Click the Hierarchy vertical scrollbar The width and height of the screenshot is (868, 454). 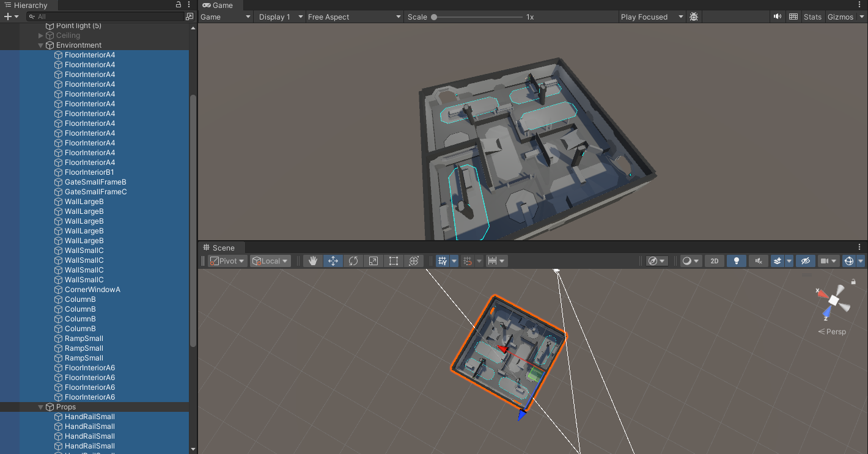[193, 221]
